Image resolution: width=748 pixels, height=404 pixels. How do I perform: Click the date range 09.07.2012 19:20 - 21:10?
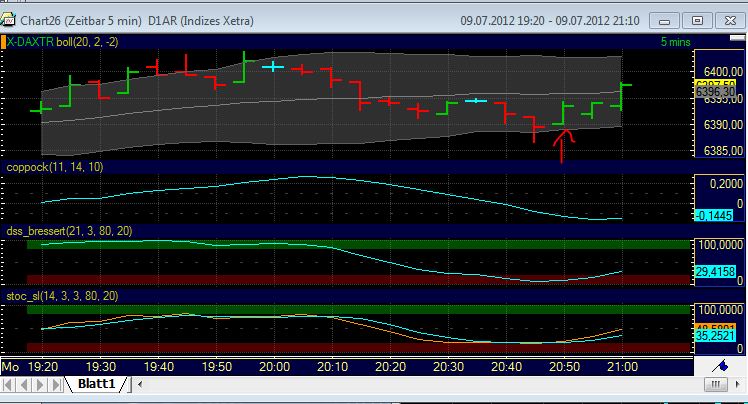(x=550, y=21)
